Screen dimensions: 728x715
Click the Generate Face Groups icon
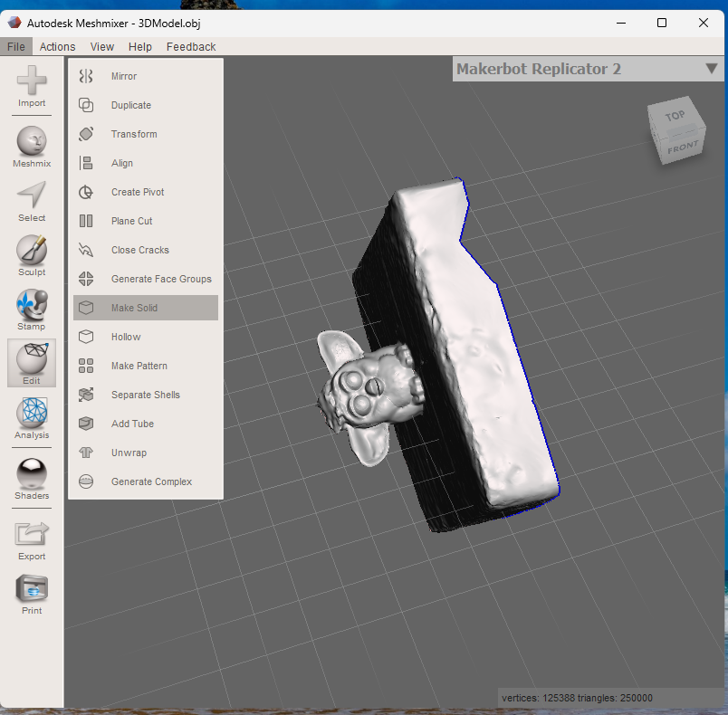(86, 279)
